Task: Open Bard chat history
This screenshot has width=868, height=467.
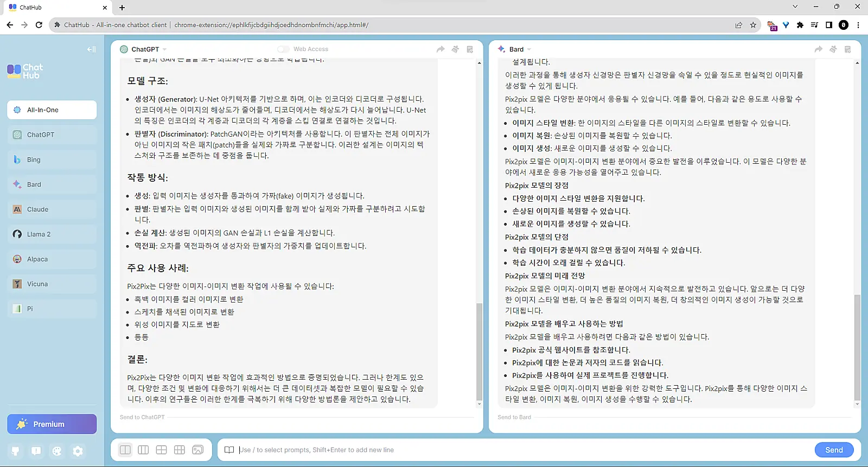Action: pos(848,49)
